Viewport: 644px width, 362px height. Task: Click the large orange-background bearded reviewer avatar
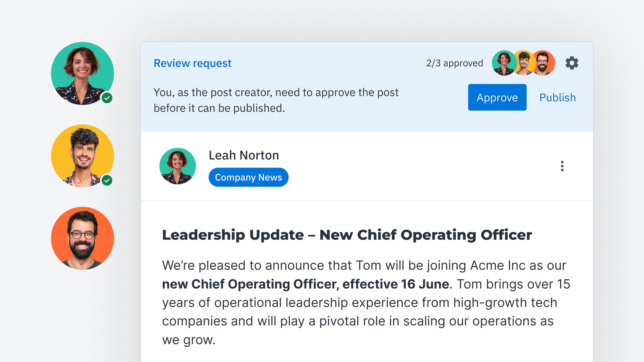point(82,238)
